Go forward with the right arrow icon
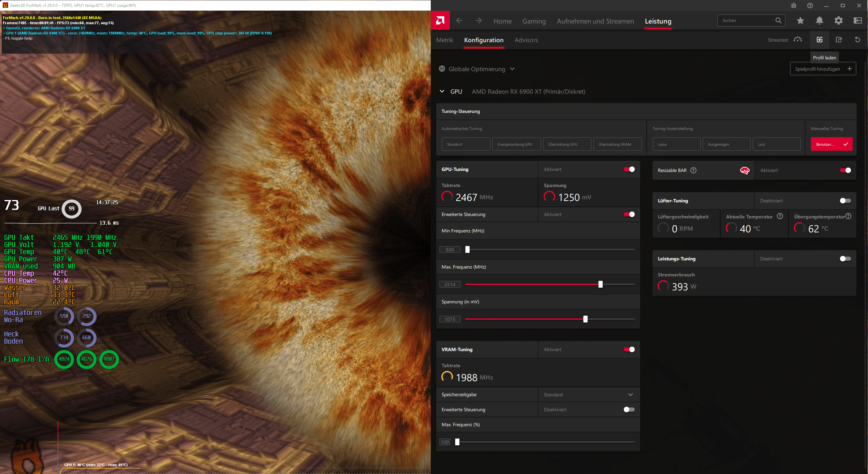Screen dimensions: 868x474 coord(479,21)
